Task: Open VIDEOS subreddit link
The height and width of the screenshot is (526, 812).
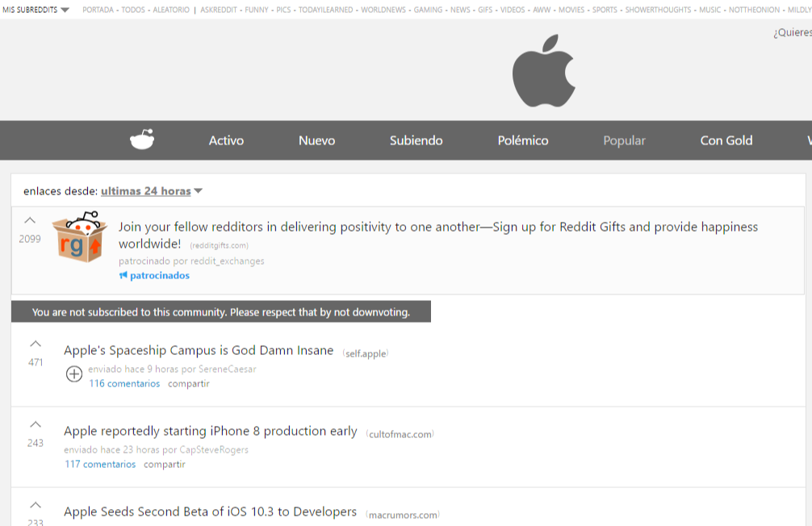Action: pos(513,10)
